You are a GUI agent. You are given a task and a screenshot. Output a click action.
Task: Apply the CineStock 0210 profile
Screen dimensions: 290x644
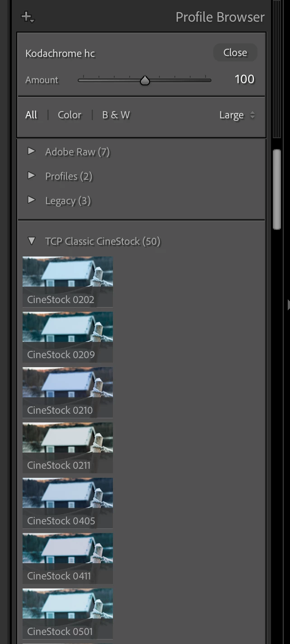tap(68, 392)
